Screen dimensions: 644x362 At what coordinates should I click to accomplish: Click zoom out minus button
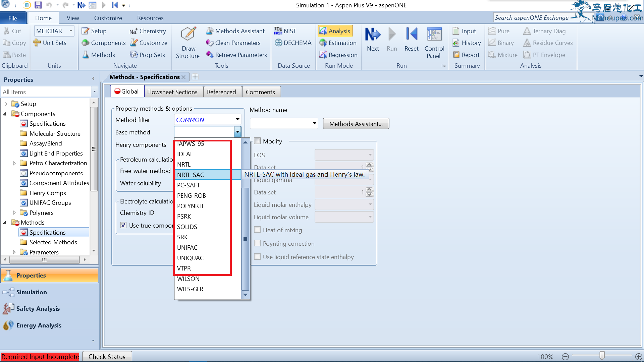click(x=565, y=357)
